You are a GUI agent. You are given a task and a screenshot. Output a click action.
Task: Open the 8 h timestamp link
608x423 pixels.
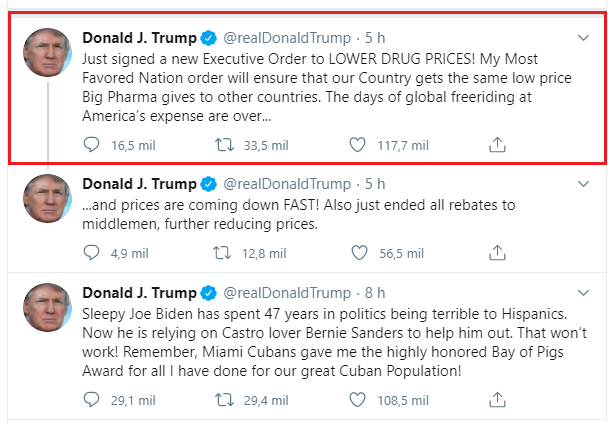click(x=375, y=293)
